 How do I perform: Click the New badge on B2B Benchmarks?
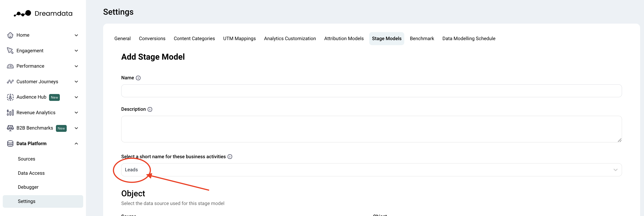(61, 128)
